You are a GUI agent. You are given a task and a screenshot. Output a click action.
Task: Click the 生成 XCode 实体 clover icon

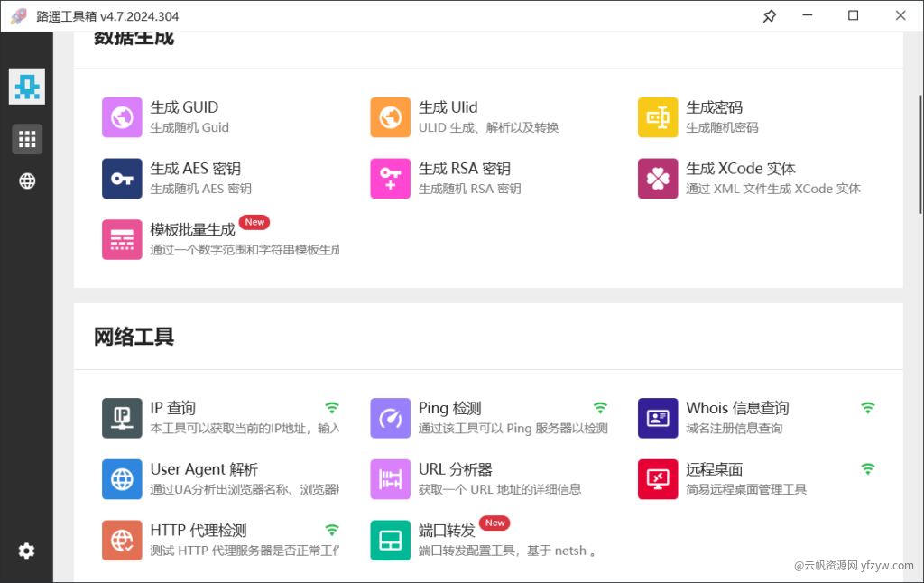[x=658, y=179]
